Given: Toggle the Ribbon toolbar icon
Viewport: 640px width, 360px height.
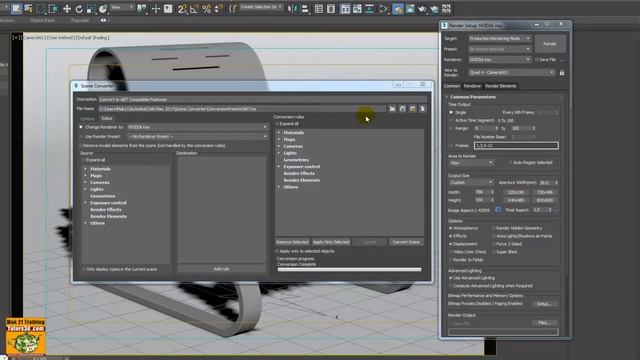Looking at the screenshot, I should (345, 9).
